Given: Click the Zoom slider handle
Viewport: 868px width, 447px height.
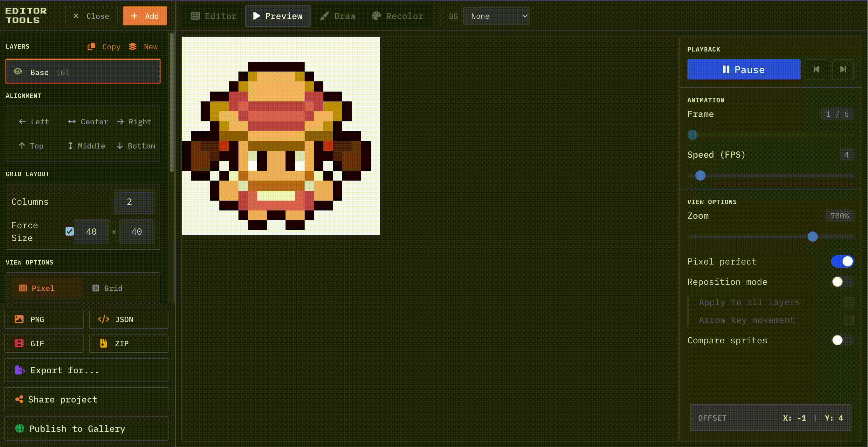Looking at the screenshot, I should tap(812, 237).
